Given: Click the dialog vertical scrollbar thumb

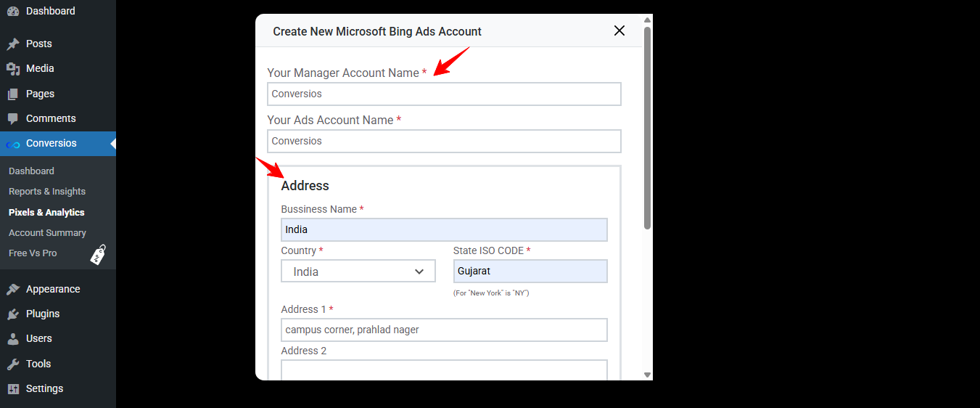Looking at the screenshot, I should [x=647, y=128].
